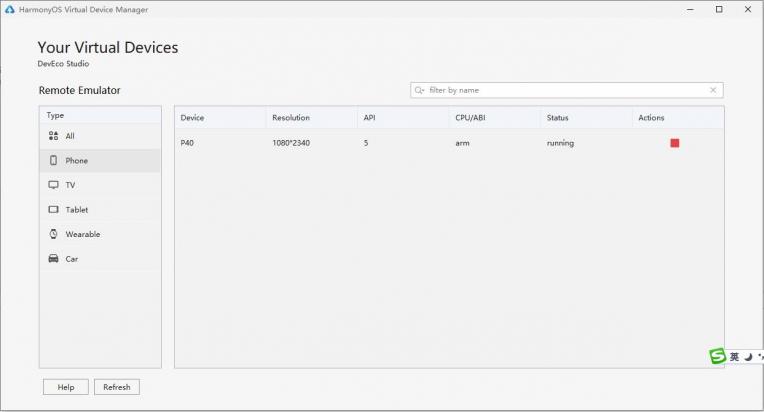Screen dimensions: 764x412
Task: Toggle the Sogou 英 language indicator
Action: [x=734, y=357]
